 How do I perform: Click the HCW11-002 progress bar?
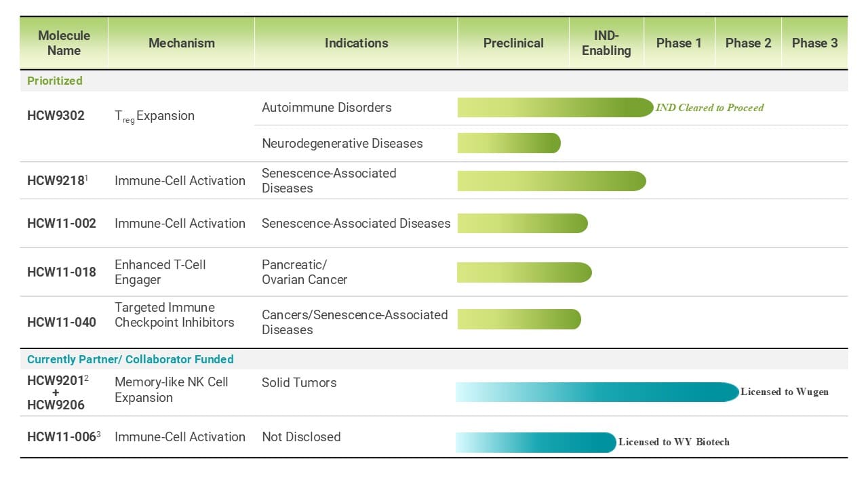[523, 223]
